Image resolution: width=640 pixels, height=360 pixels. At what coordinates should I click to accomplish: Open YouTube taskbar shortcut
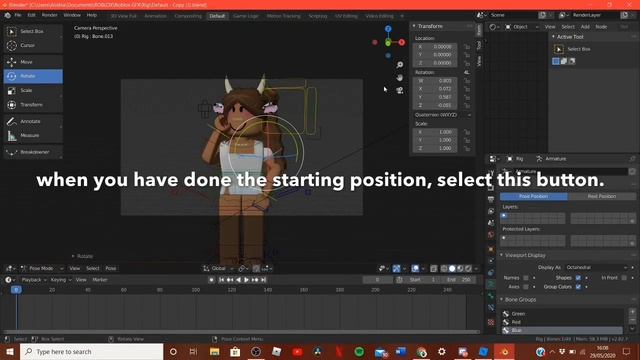(x=297, y=351)
